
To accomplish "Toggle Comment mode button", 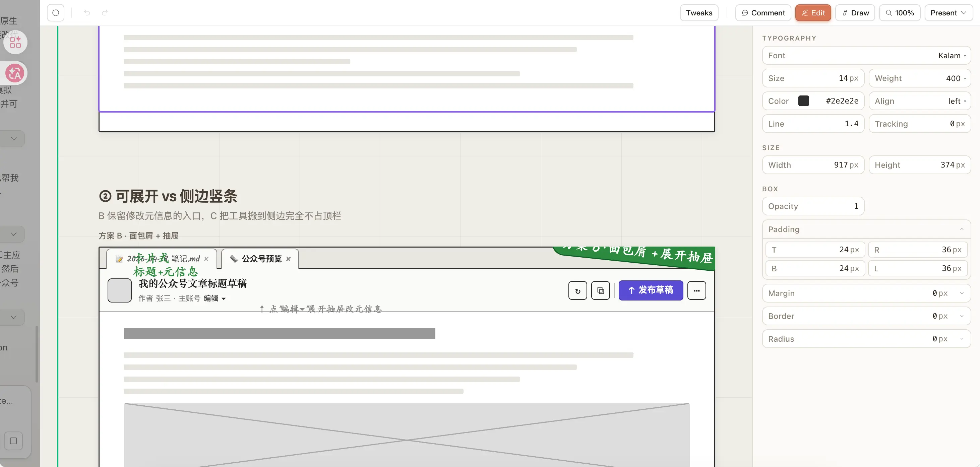I will (763, 12).
